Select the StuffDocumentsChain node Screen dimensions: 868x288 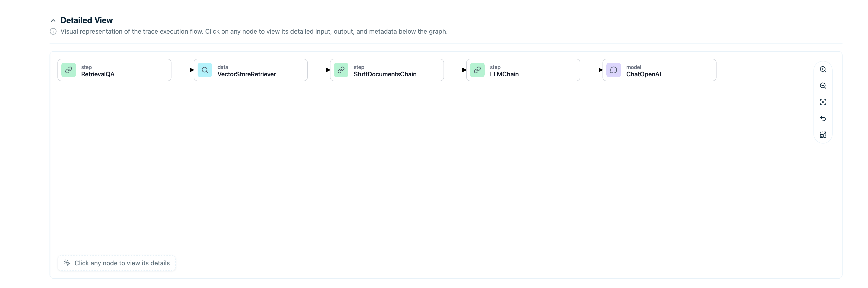coord(387,70)
